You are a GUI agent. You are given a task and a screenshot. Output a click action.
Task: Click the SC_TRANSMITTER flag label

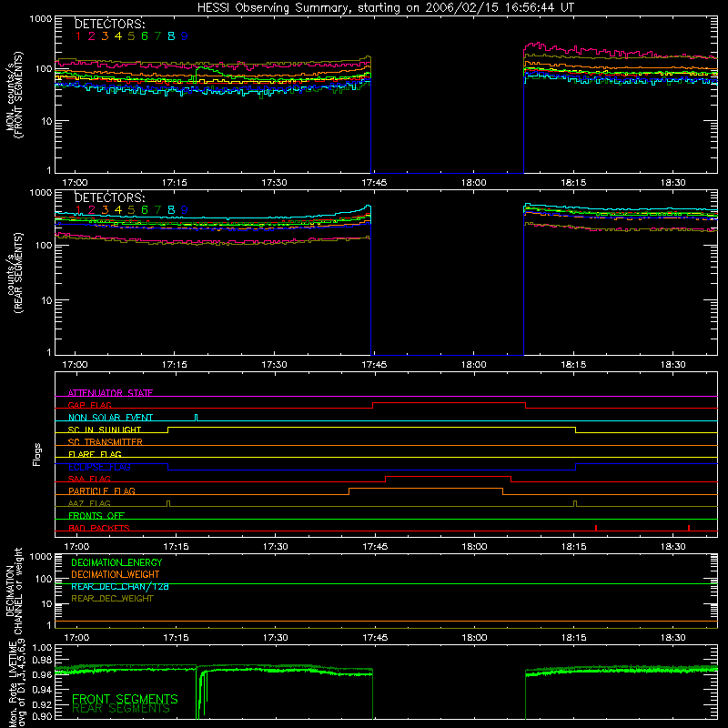pos(105,442)
